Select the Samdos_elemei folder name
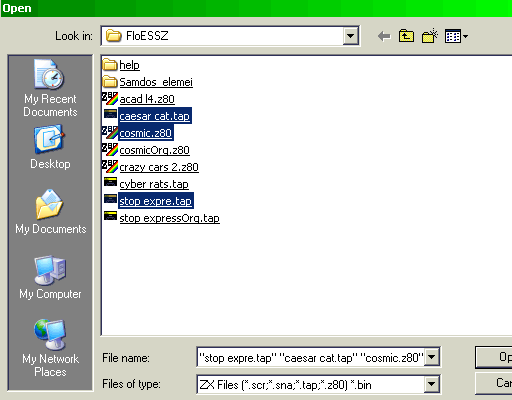The height and width of the screenshot is (400, 512). point(156,82)
